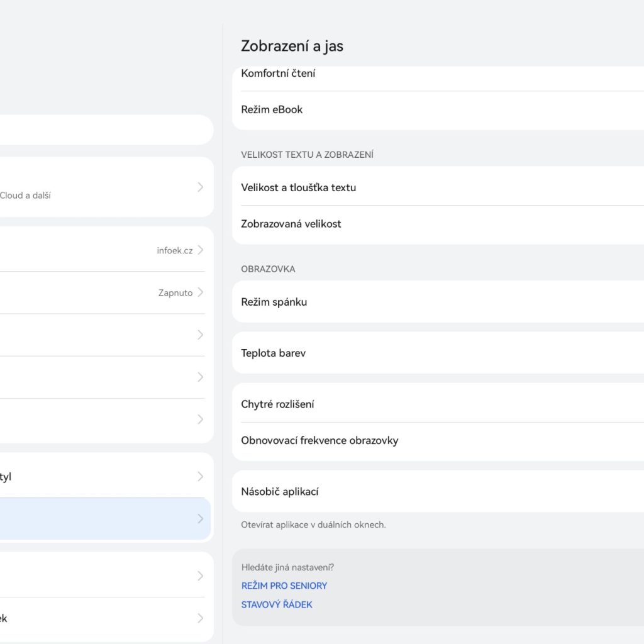644x644 pixels.
Task: Click chevron directly below the Zapnuto row
Action: pos(200,335)
